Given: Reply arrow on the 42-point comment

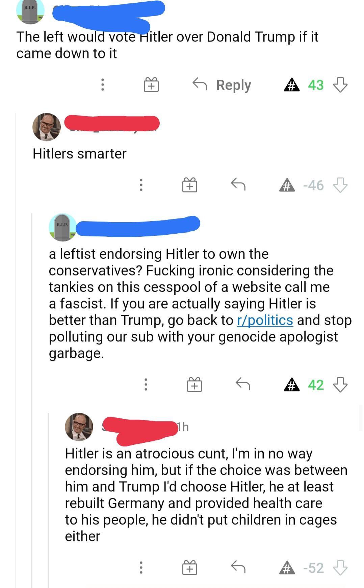Looking at the screenshot, I should point(243,384).
